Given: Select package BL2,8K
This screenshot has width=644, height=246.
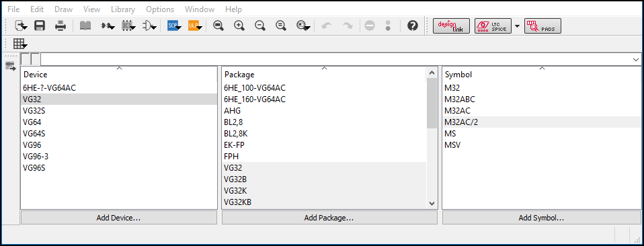Looking at the screenshot, I should coord(324,134).
